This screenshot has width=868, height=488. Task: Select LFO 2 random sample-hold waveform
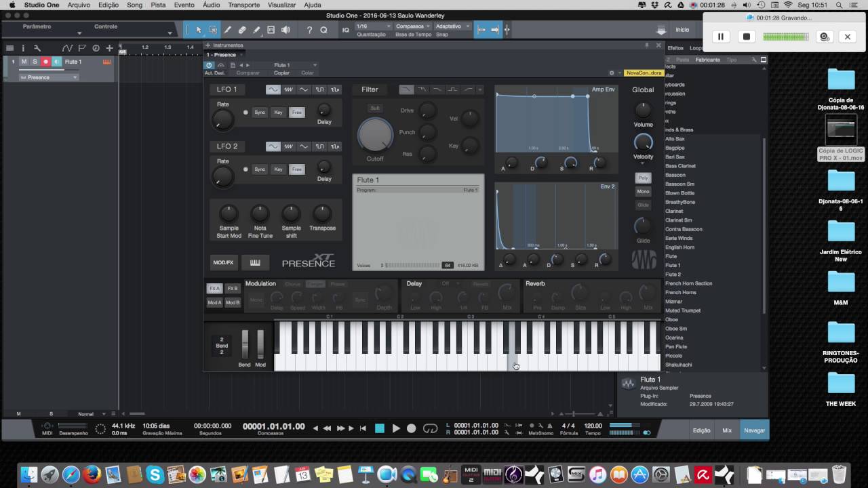point(335,146)
